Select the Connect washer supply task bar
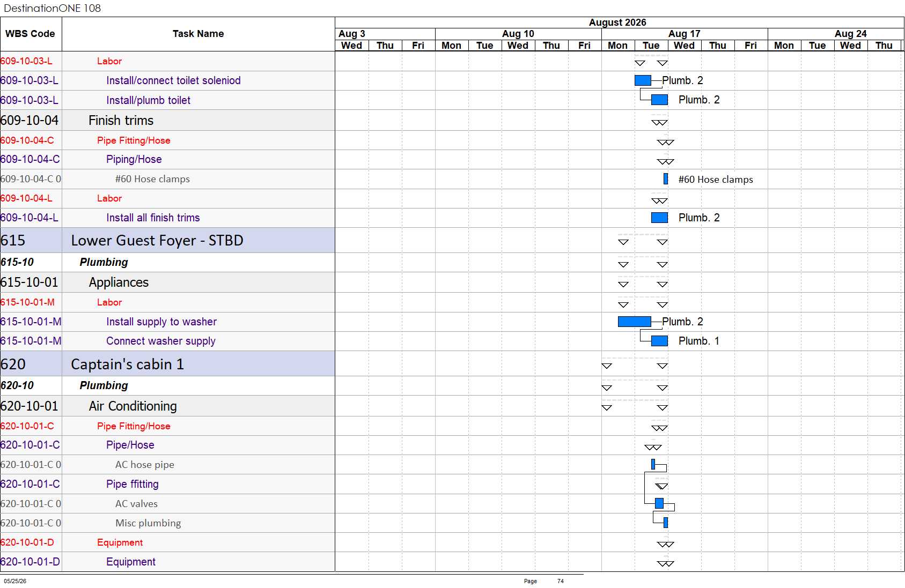The height and width of the screenshot is (588, 905). point(659,341)
